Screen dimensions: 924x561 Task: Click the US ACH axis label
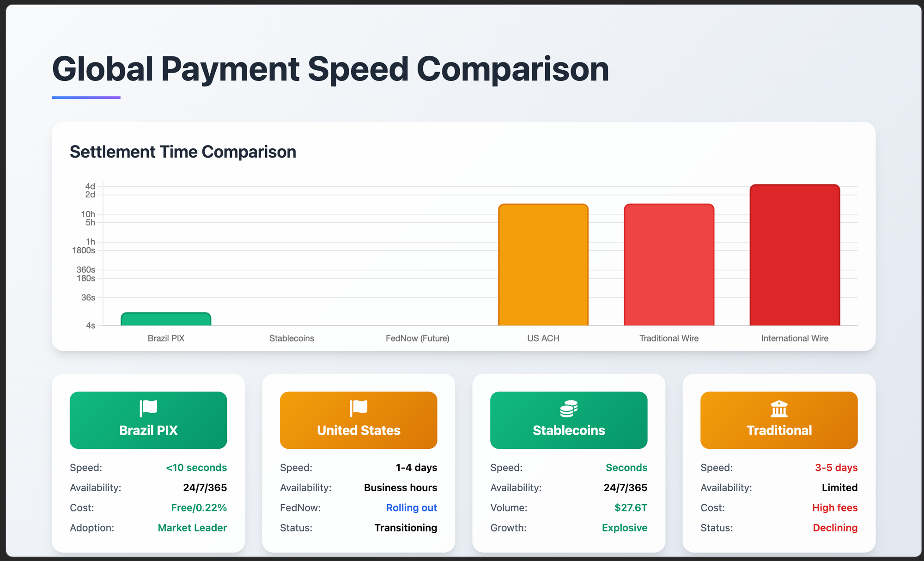click(543, 338)
